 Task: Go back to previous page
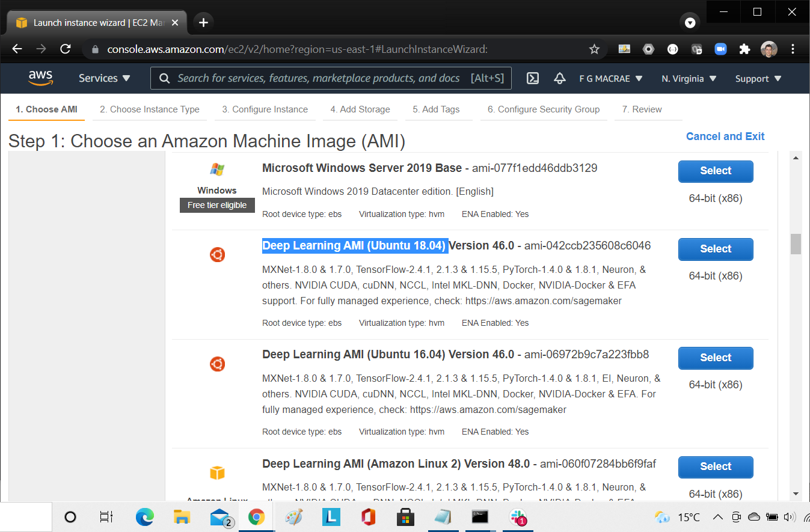pos(17,49)
